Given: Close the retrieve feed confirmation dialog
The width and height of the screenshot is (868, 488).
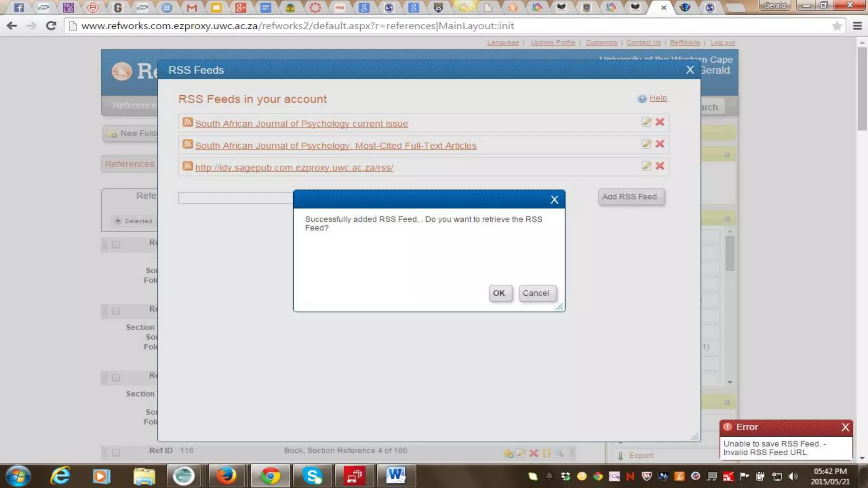Looking at the screenshot, I should 554,200.
